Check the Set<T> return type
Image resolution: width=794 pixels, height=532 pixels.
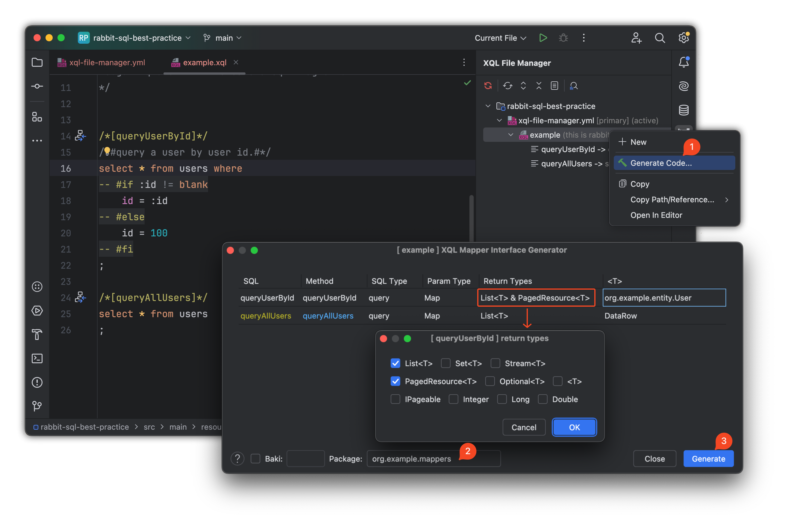coord(446,363)
